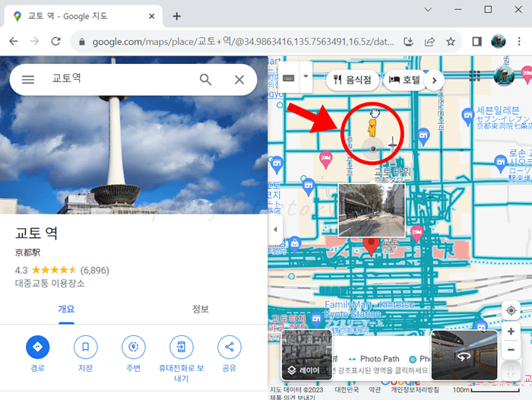The image size is (532, 400).
Task: Click the Pegman Street View toggle
Action: point(511,371)
